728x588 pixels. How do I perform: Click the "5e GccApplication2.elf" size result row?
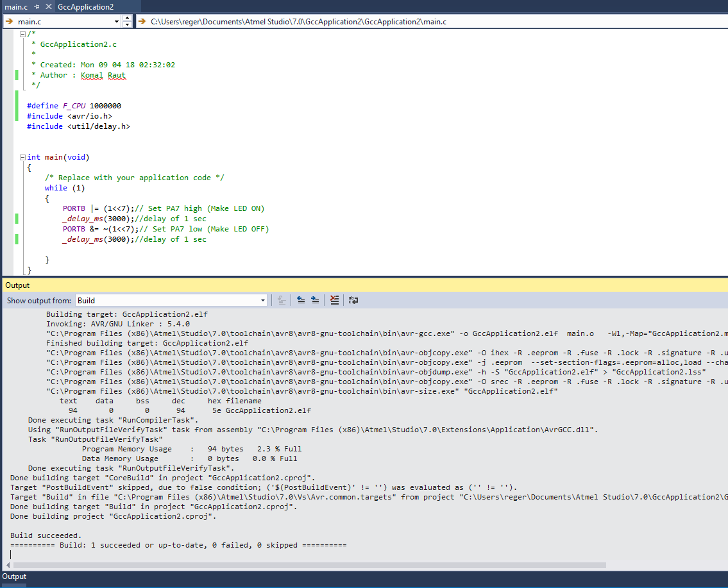(189, 411)
